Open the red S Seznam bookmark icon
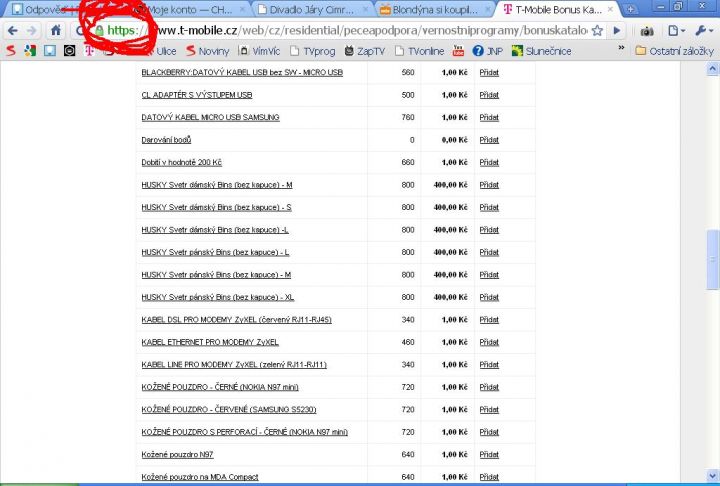 click(x=11, y=51)
